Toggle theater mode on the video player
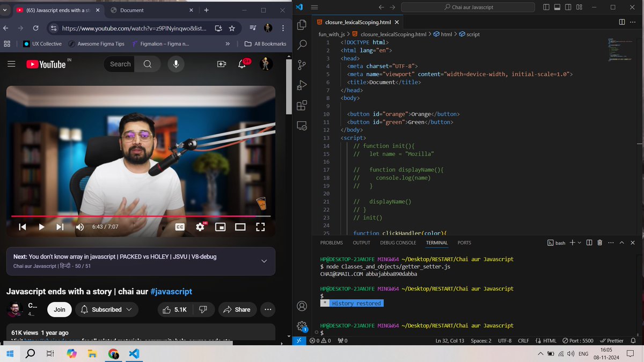Image resolution: width=644 pixels, height=362 pixels. 240,226
